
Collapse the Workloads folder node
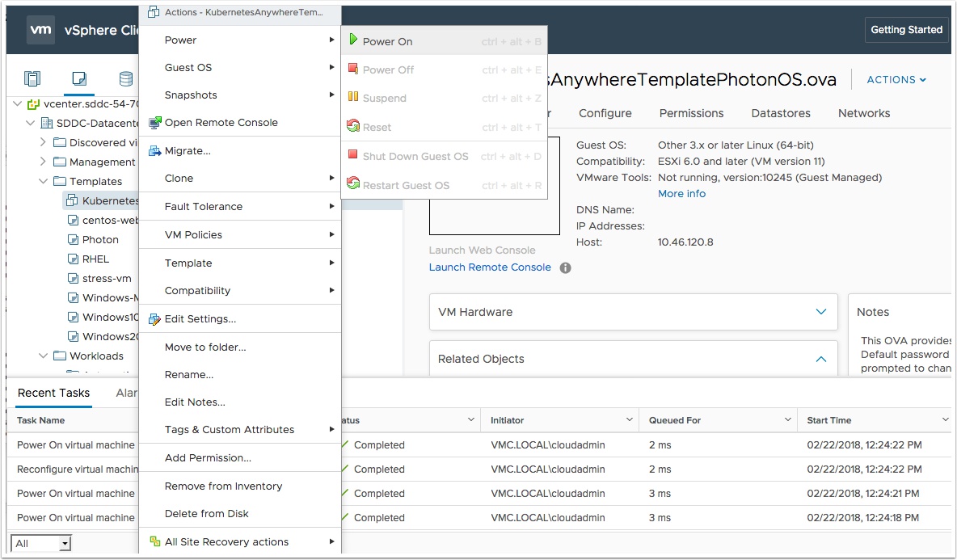point(43,356)
